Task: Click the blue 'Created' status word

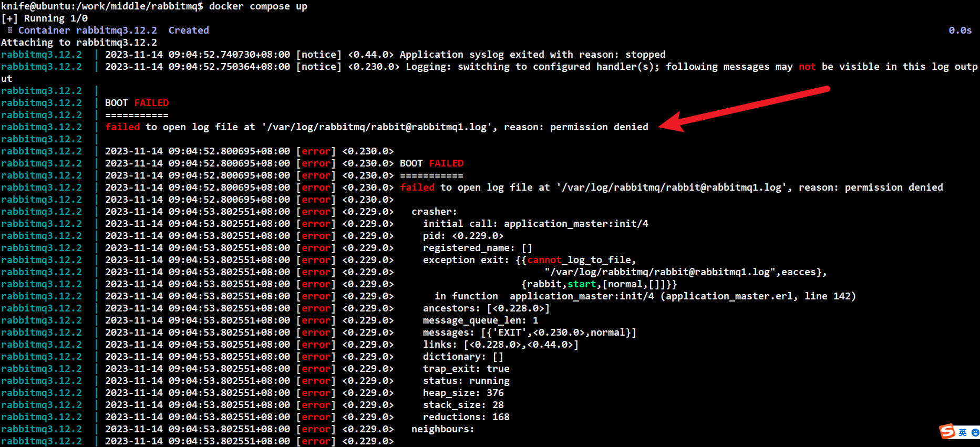Action: coord(189,30)
